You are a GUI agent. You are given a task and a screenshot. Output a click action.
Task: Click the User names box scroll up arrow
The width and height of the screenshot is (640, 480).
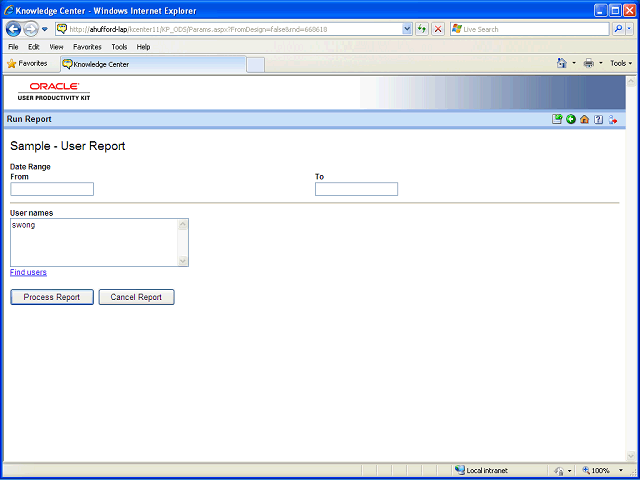tap(183, 224)
